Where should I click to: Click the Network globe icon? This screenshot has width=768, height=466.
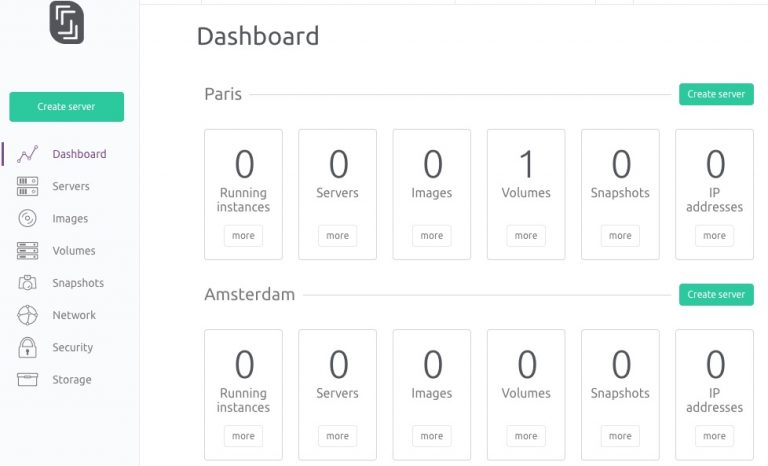pyautogui.click(x=27, y=315)
